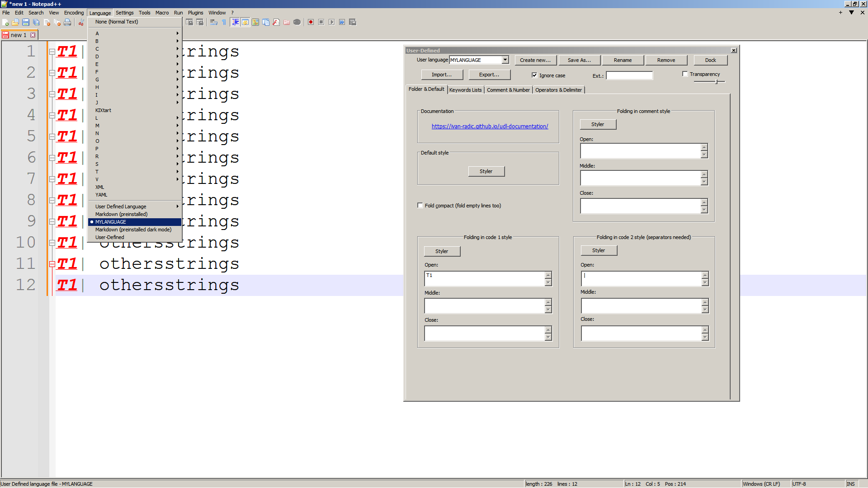Select None (Normal Text) language entry
This screenshot has width=868, height=488.
(135, 22)
